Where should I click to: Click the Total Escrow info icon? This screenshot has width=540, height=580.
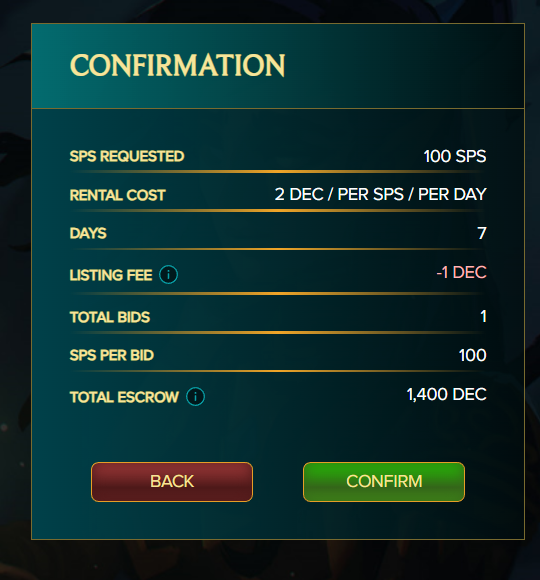tap(195, 397)
